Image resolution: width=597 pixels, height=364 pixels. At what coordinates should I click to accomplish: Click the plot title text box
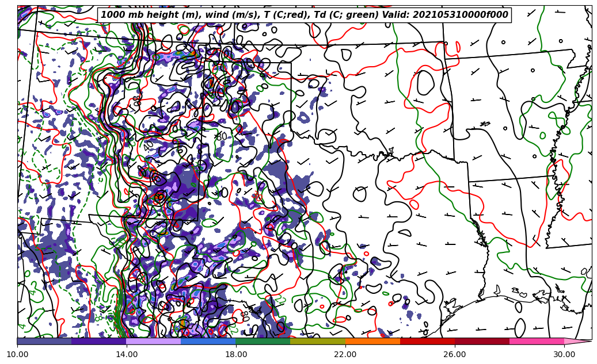tap(304, 15)
